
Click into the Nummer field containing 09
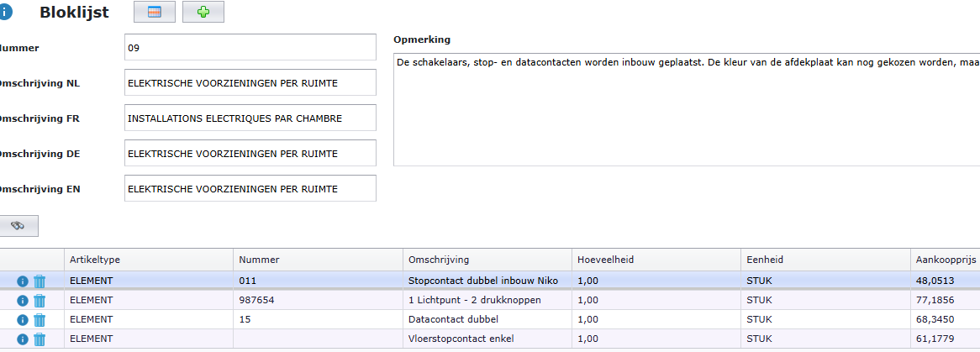click(x=250, y=48)
